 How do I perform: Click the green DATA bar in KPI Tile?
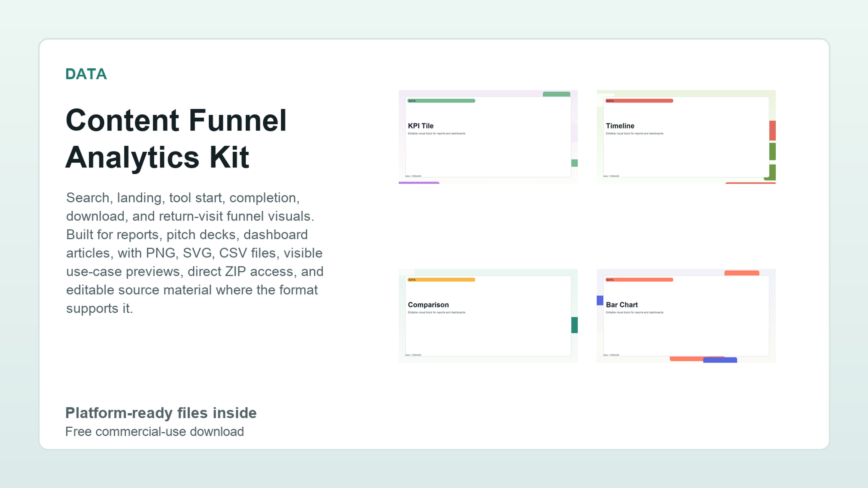click(x=441, y=101)
